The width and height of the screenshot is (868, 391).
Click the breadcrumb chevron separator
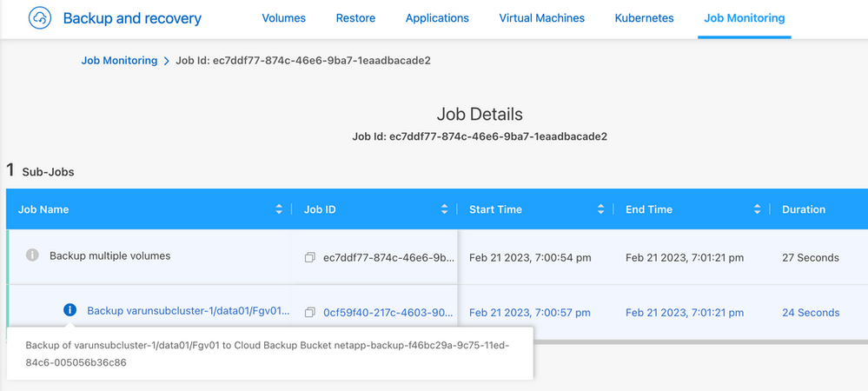pyautogui.click(x=167, y=62)
